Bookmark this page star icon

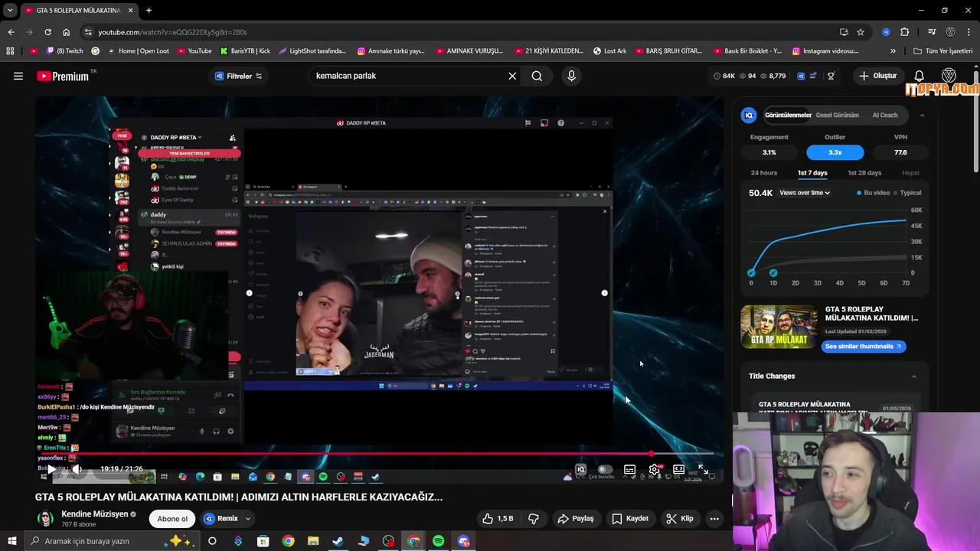861,32
